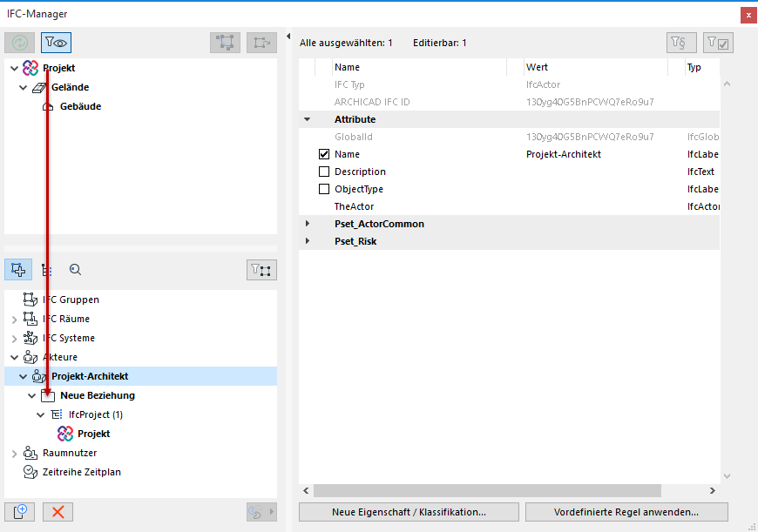This screenshot has width=758, height=532.
Task: Click the vertical scroll up arrow
Action: pyautogui.click(x=727, y=84)
